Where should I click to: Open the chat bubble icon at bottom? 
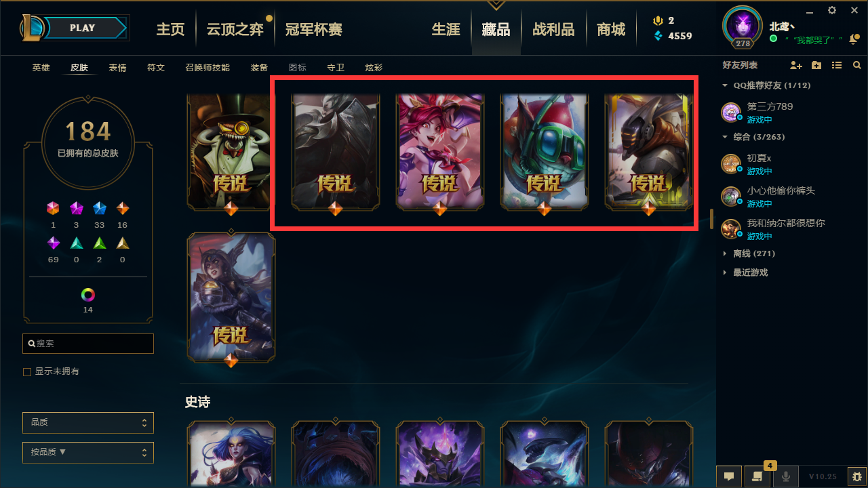729,476
